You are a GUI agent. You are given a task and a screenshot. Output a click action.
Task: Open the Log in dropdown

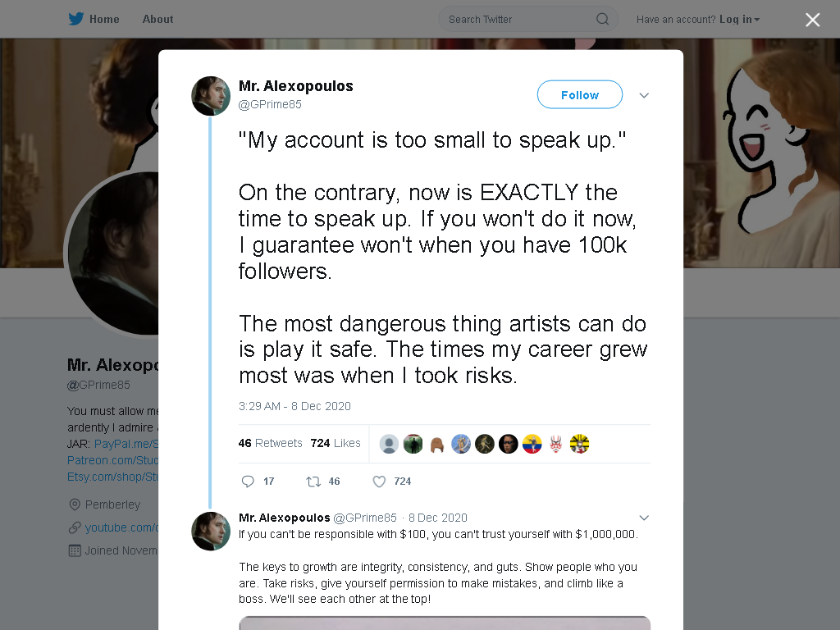point(739,20)
